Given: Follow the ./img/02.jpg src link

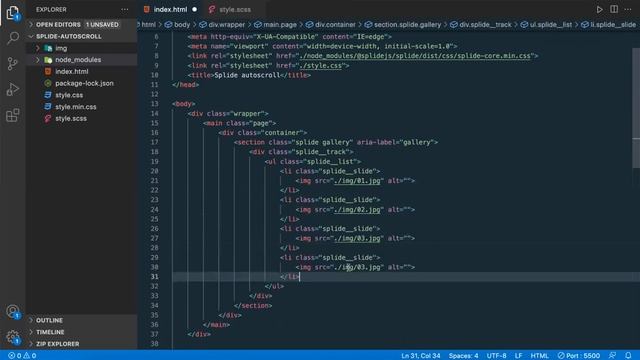Looking at the screenshot, I should coord(358,210).
